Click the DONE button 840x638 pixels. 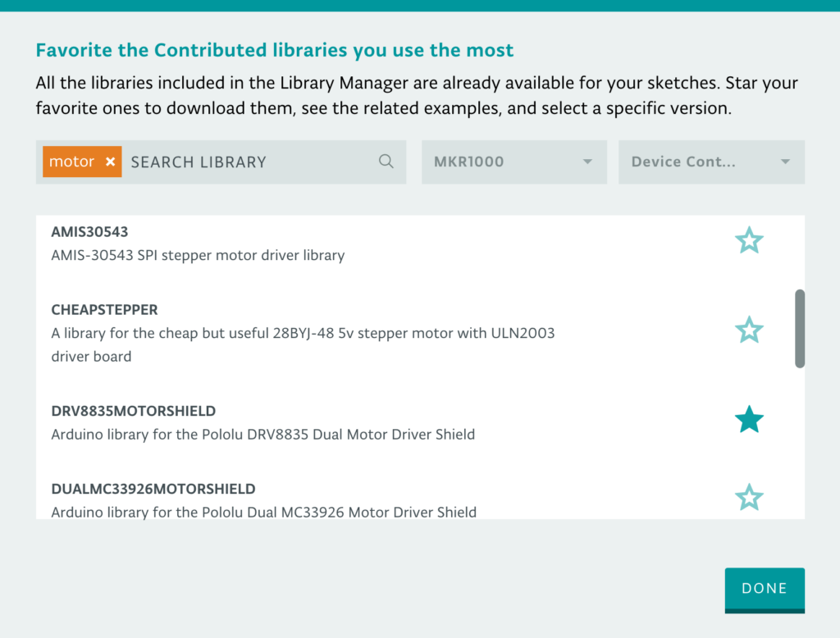(x=765, y=590)
